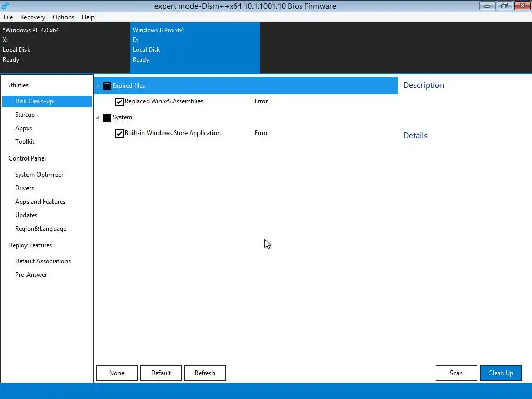This screenshot has height=399, width=532.
Task: Click the Clean Up button
Action: (500, 373)
